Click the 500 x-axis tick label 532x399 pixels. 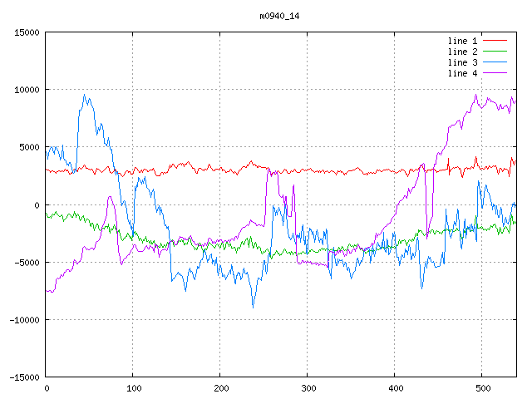[482, 388]
